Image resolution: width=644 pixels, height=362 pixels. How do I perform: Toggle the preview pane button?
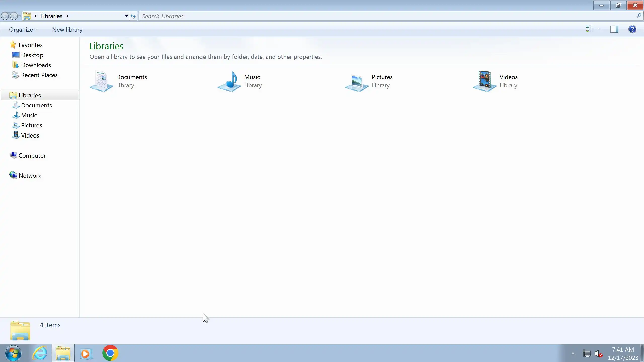(614, 29)
